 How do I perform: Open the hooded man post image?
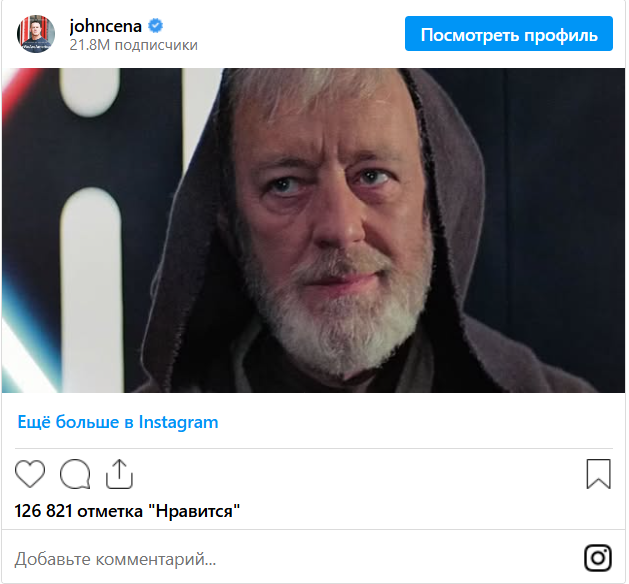click(x=313, y=230)
